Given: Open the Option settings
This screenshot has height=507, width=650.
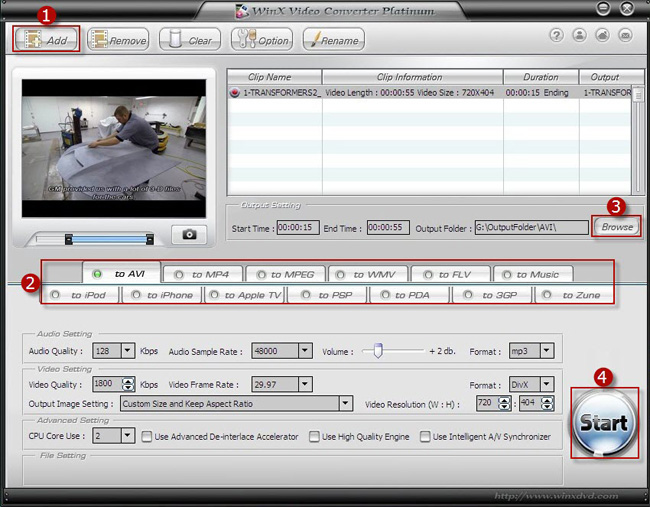Looking at the screenshot, I should [262, 40].
